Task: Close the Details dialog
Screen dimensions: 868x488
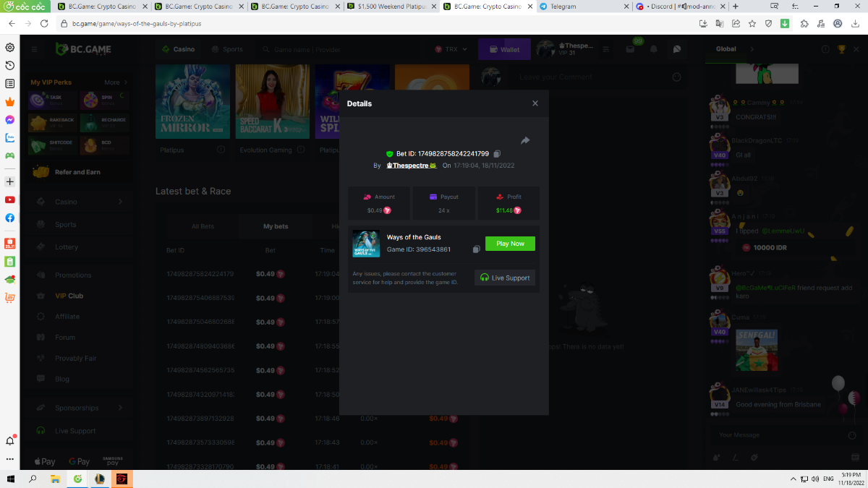Action: click(535, 103)
